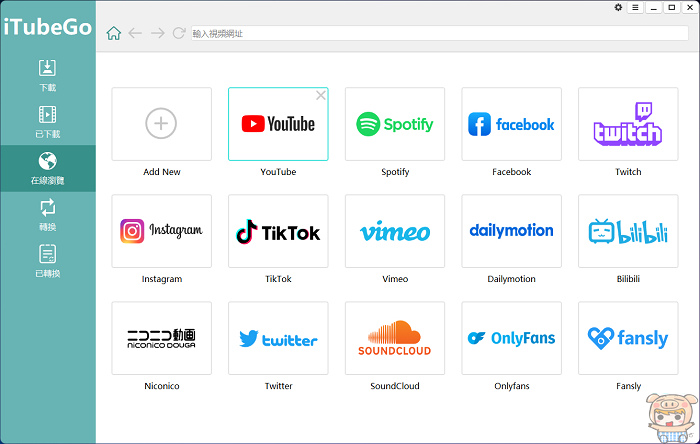Click the home icon in the browser bar
Image resolution: width=700 pixels, height=444 pixels.
click(114, 33)
